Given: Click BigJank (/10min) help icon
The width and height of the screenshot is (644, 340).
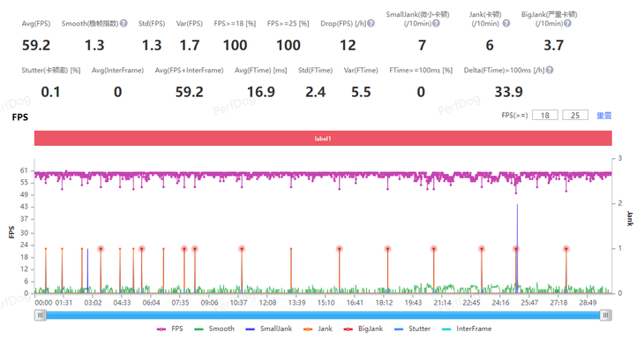Looking at the screenshot, I should click(567, 24).
